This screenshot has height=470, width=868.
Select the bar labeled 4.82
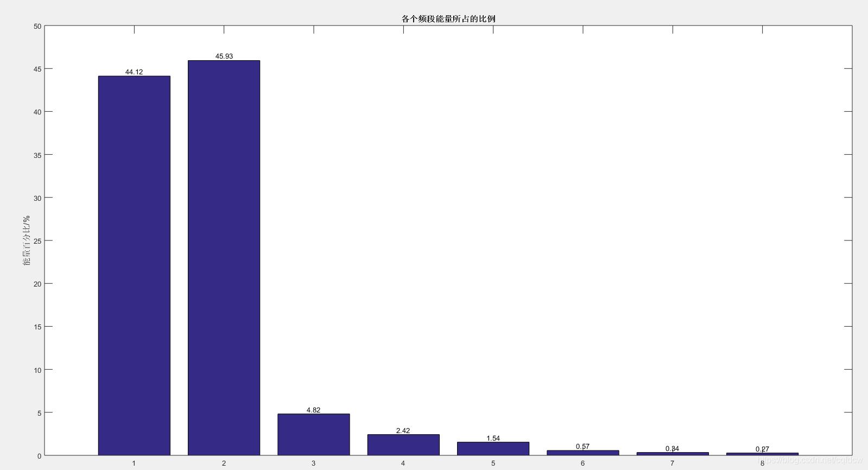point(314,435)
